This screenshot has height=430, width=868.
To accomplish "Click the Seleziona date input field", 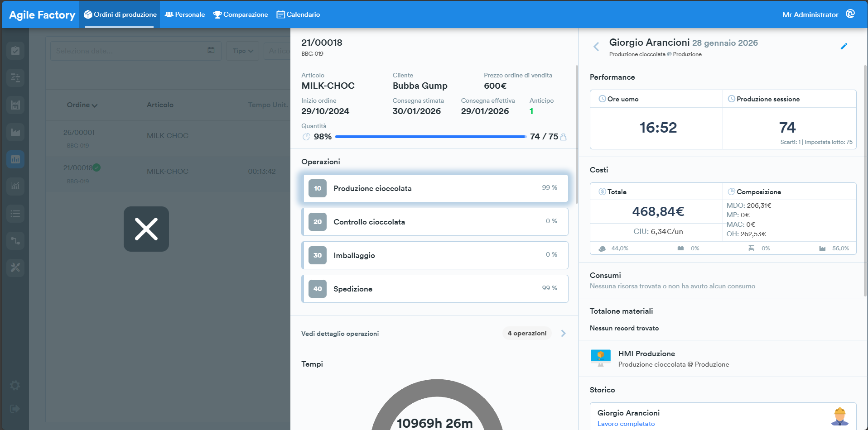I will [x=136, y=51].
